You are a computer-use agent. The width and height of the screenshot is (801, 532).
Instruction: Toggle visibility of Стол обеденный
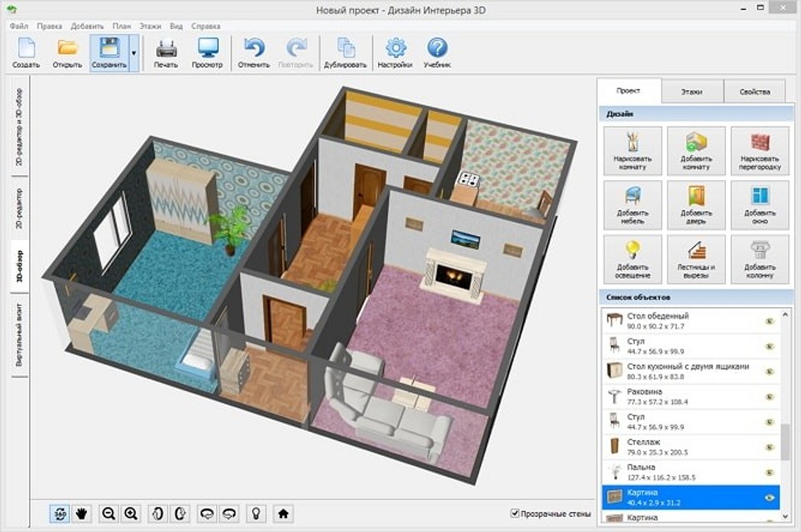tap(769, 320)
